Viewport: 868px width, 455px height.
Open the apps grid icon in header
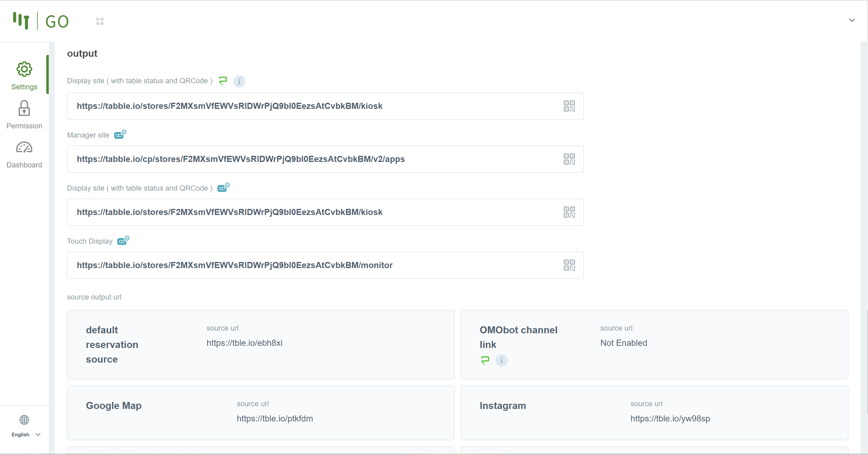(x=100, y=22)
